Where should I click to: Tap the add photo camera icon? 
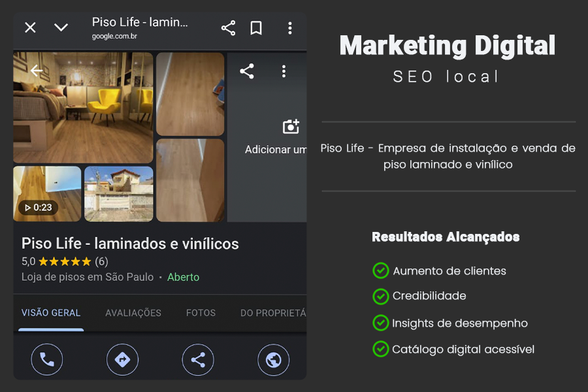pos(291,127)
